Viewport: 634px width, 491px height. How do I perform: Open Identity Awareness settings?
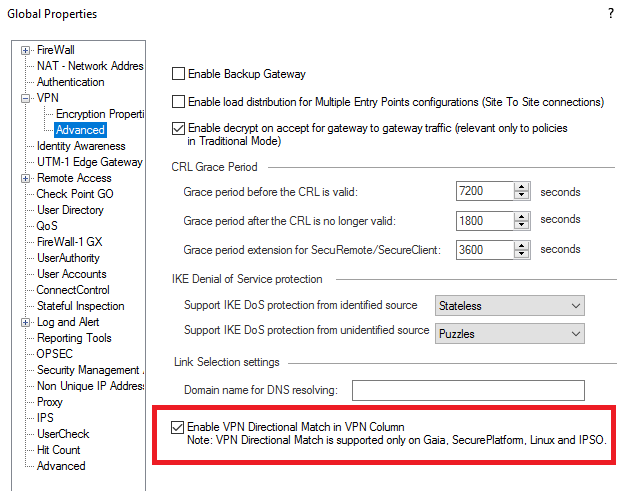pos(81,146)
